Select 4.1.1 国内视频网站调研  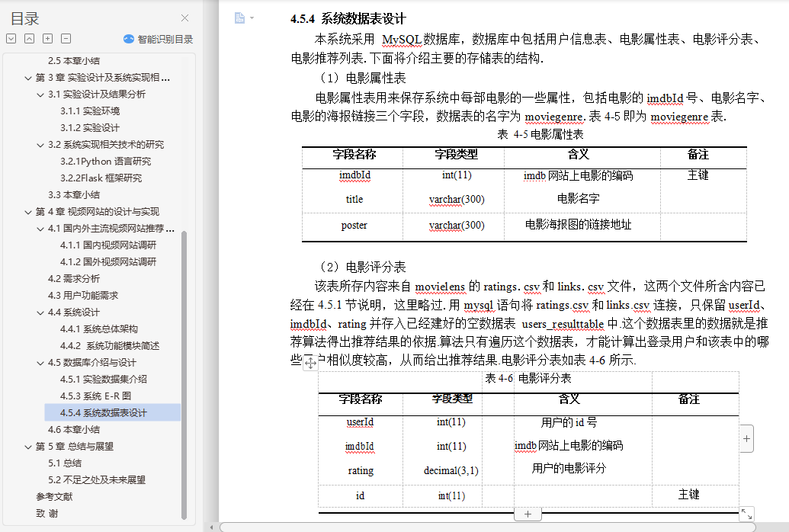[x=108, y=245]
